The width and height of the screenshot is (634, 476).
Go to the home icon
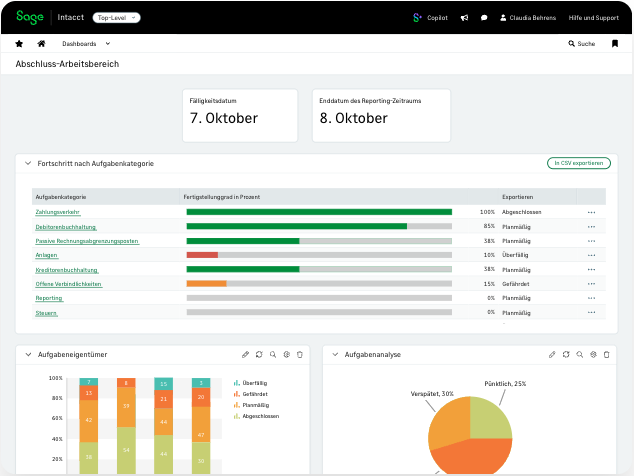point(41,44)
